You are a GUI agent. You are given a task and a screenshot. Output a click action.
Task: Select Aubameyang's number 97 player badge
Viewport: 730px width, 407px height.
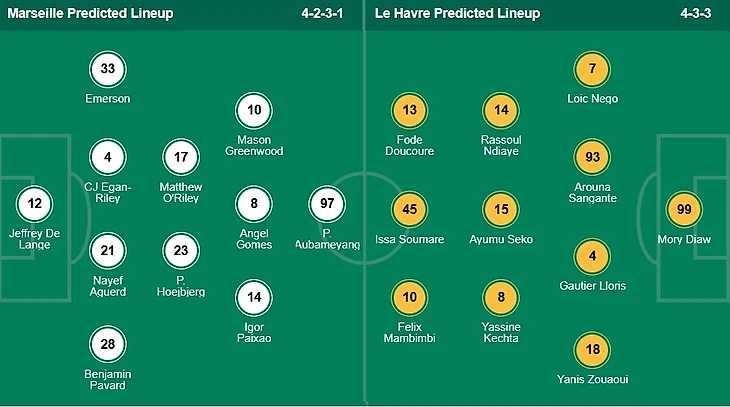[x=327, y=204]
